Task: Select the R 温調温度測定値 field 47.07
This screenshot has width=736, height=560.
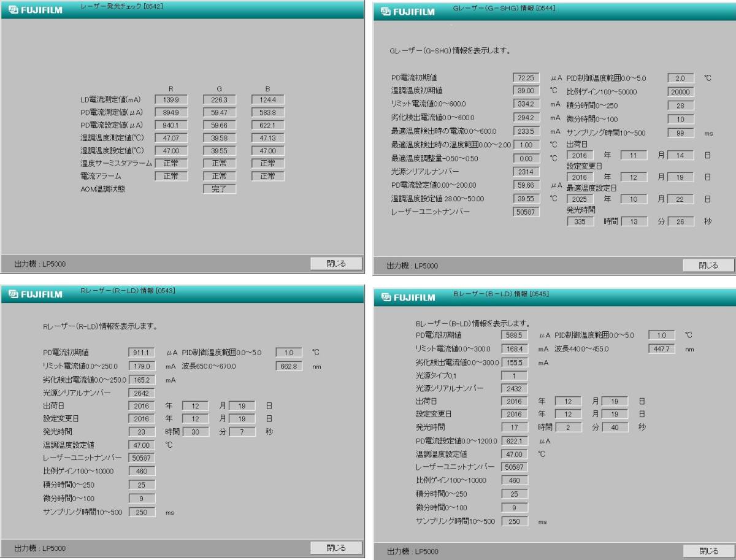Action: coord(171,138)
